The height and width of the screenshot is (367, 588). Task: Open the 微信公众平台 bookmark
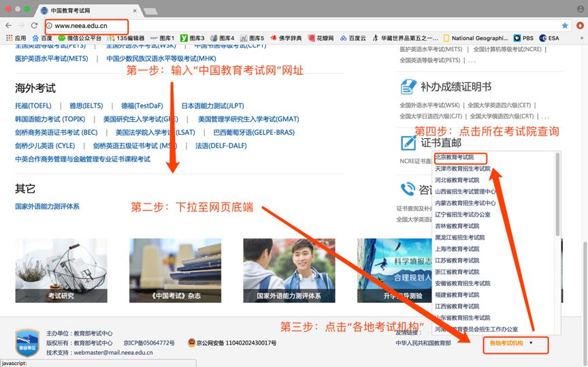tap(80, 38)
